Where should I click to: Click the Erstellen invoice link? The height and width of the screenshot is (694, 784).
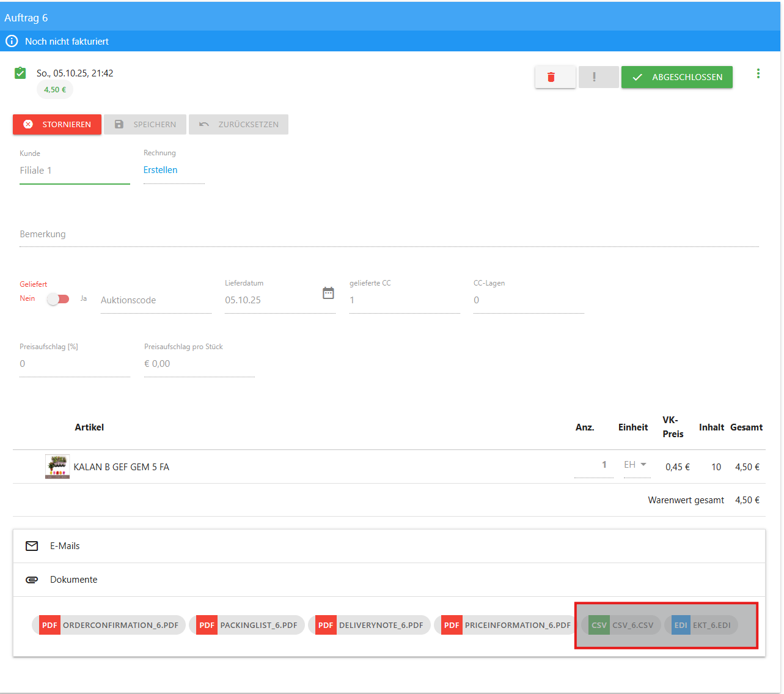pyautogui.click(x=161, y=170)
